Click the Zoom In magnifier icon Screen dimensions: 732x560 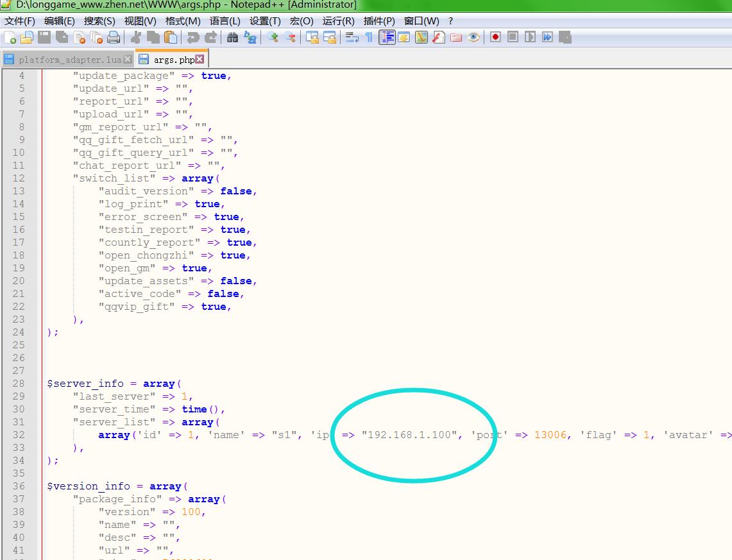[273, 37]
